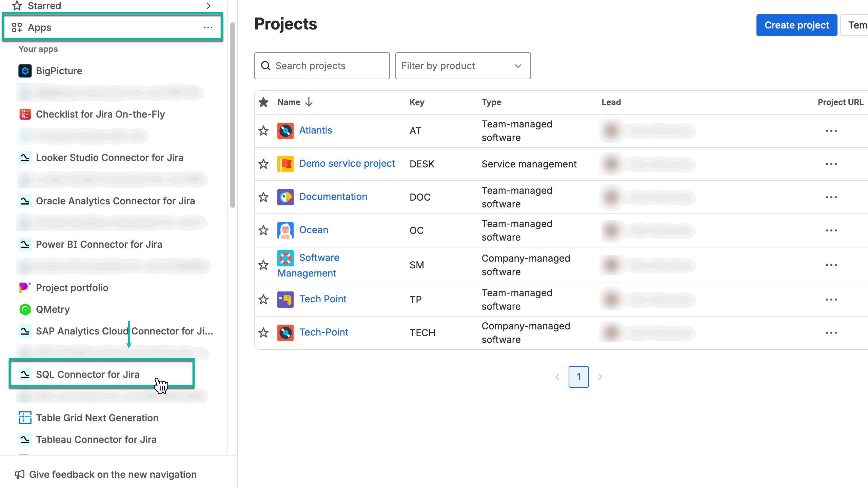The height and width of the screenshot is (488, 868).
Task: Open the BigPicture app
Action: point(59,71)
